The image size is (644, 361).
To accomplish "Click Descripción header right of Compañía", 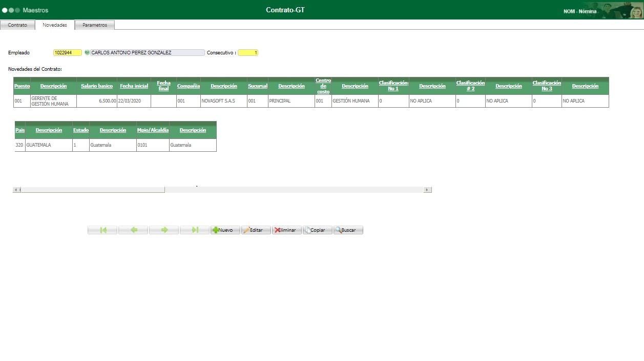I will coord(224,86).
